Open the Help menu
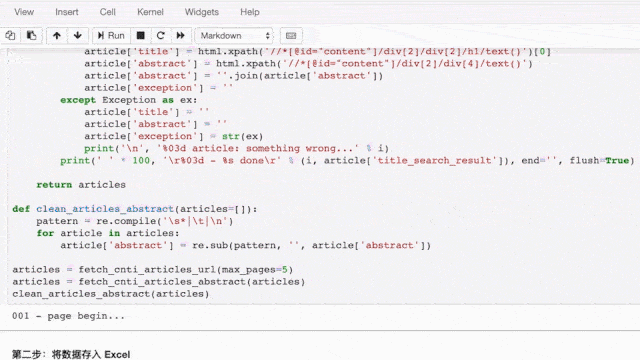 pyautogui.click(x=249, y=12)
